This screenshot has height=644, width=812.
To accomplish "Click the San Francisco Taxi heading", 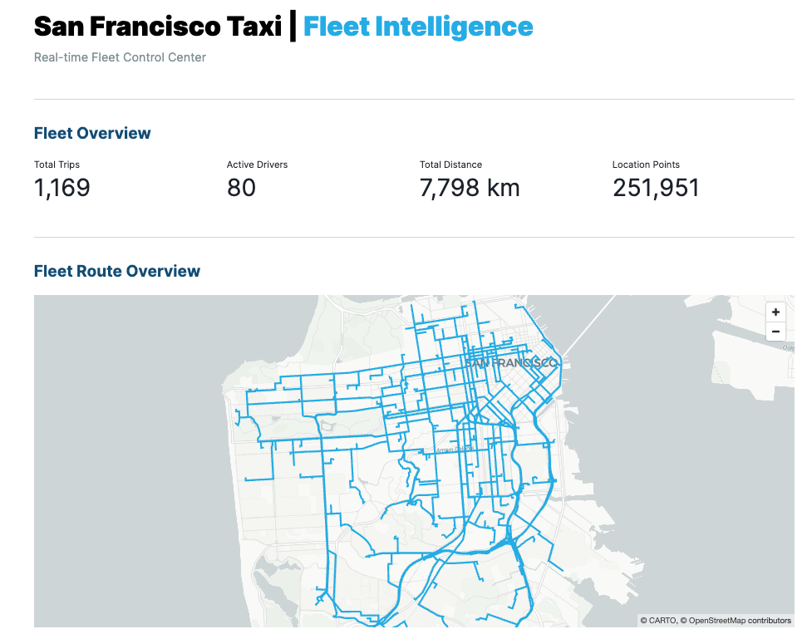I will [158, 27].
